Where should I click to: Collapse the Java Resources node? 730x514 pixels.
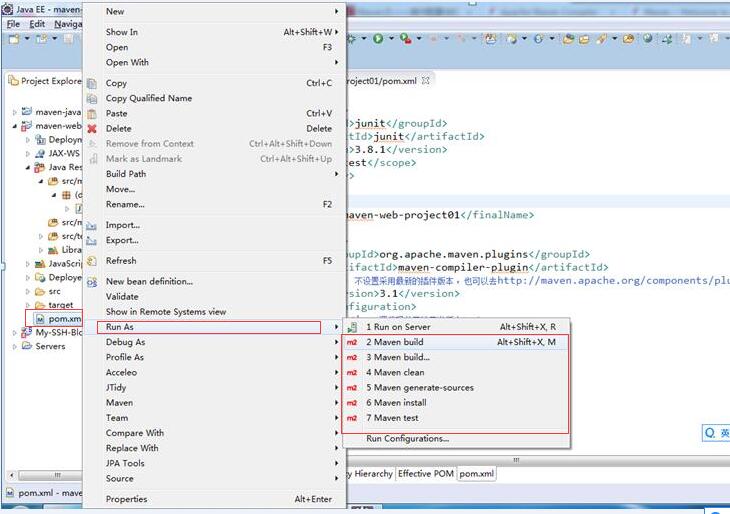pos(27,167)
